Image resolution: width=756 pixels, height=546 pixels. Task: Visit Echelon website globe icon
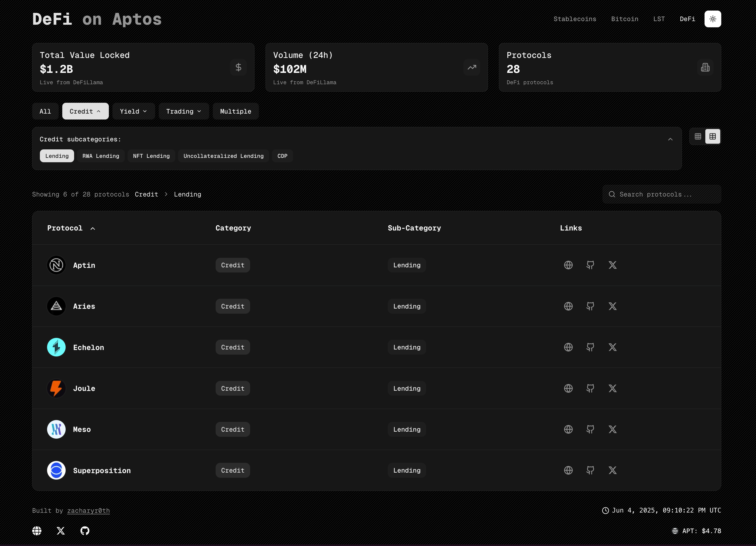click(x=568, y=347)
